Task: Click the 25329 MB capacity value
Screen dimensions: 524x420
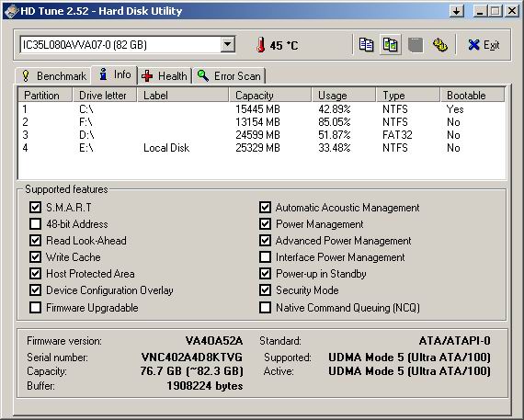Action: [x=257, y=148]
